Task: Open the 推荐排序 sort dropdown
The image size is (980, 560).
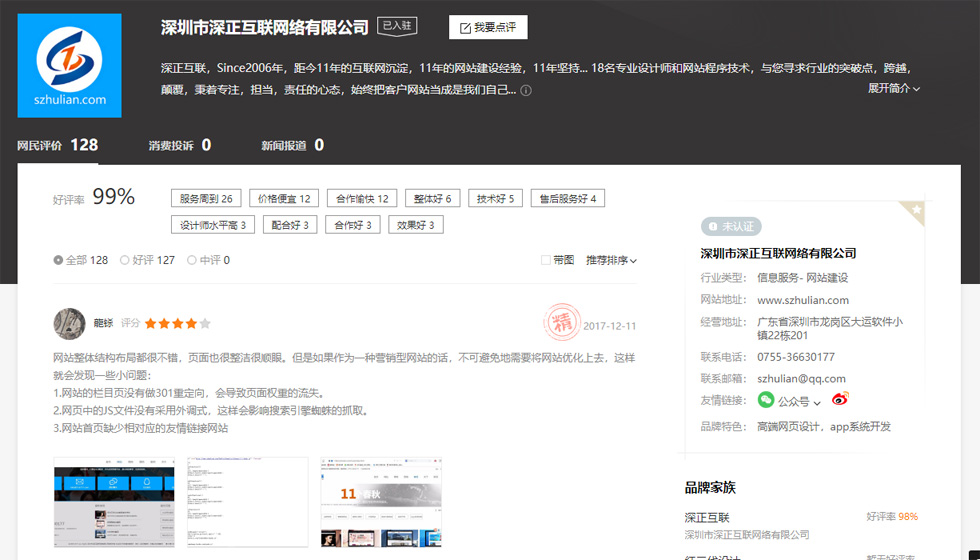Action: [x=611, y=260]
